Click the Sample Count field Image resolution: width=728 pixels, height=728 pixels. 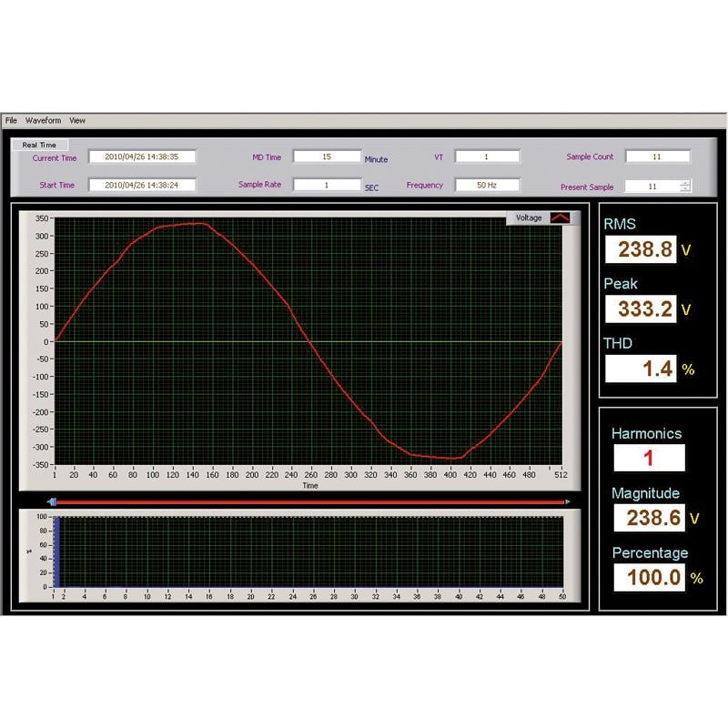click(657, 157)
